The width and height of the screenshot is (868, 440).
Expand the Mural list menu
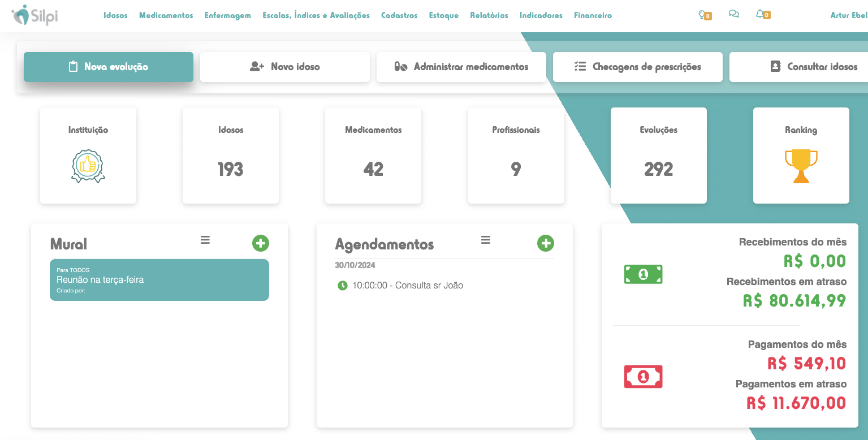click(205, 240)
